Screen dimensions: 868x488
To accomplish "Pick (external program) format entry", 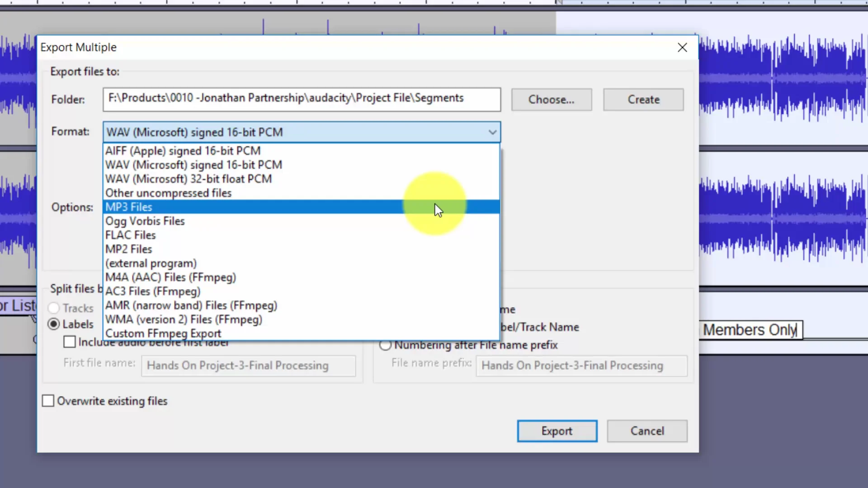I will 302,263.
